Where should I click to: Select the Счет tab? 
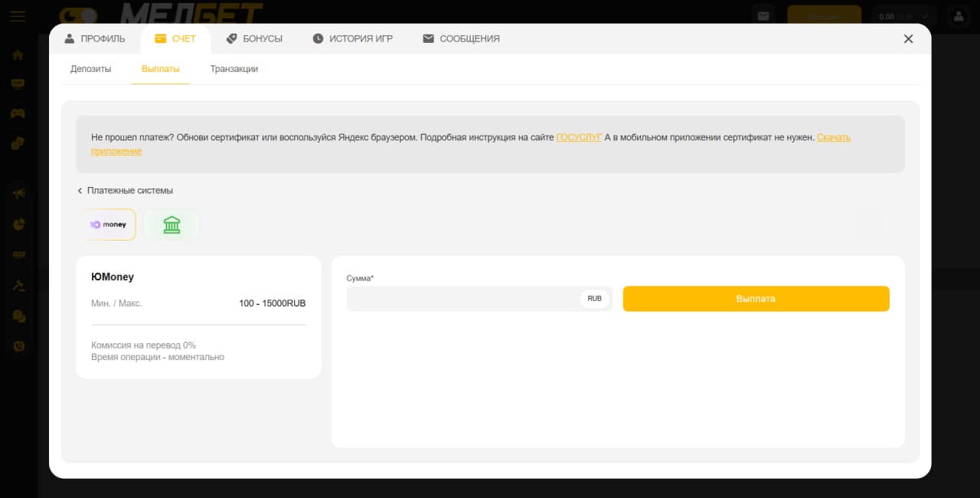coord(175,38)
